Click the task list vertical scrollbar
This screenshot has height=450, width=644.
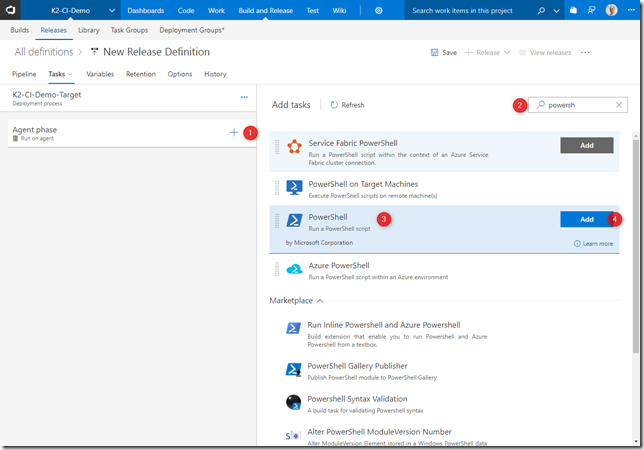pos(636,246)
